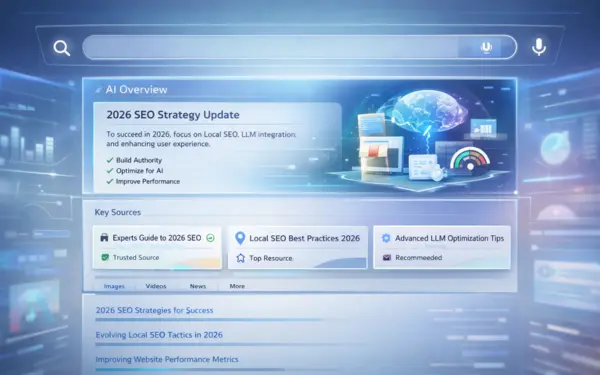Click the magnifying glass search icon
Screen dimensions: 600x375
(x=62, y=48)
